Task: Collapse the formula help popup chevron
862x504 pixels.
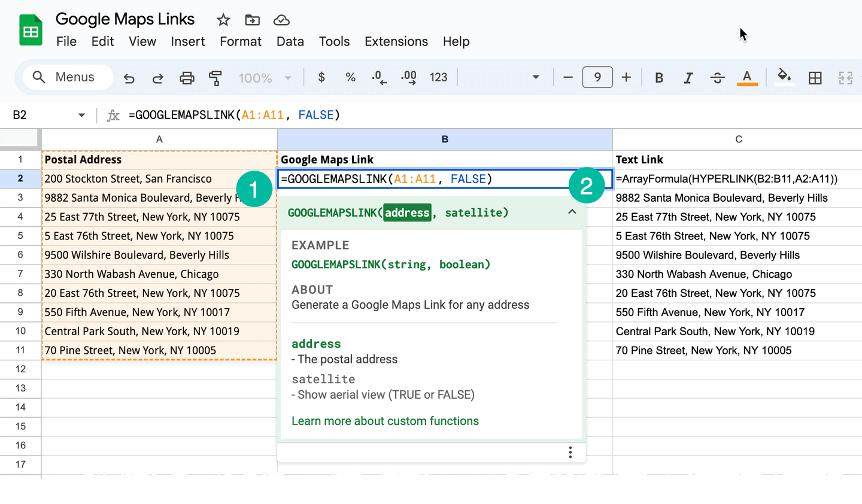Action: tap(572, 212)
